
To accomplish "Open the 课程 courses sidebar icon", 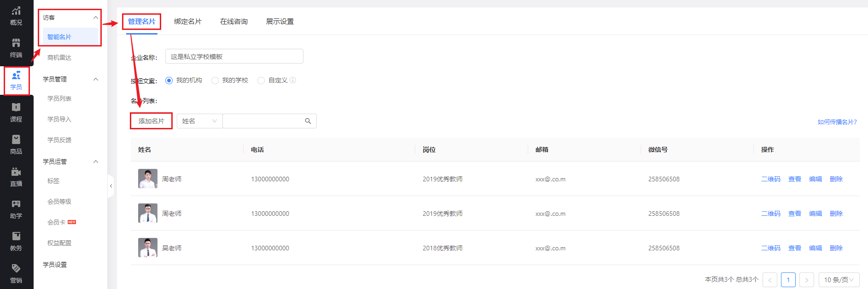I will (x=16, y=113).
